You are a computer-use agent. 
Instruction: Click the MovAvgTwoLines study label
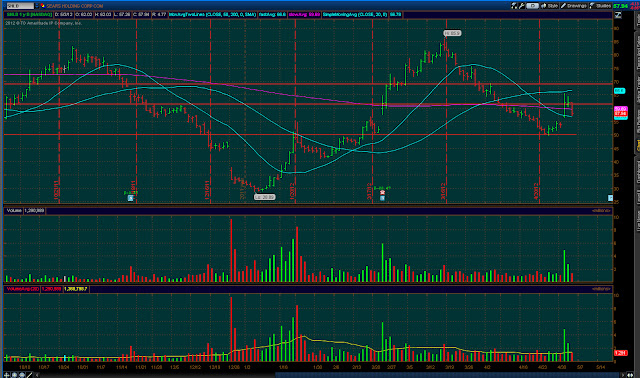[x=213, y=14]
